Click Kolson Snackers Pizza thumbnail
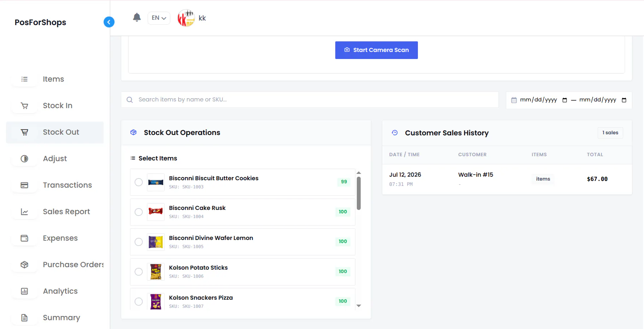 pyautogui.click(x=156, y=302)
